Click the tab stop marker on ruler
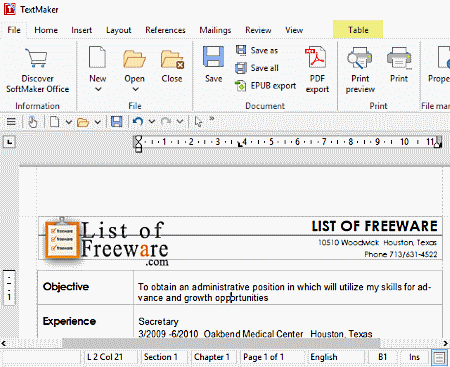Image resolution: width=450 pixels, height=367 pixels. click(x=240, y=144)
